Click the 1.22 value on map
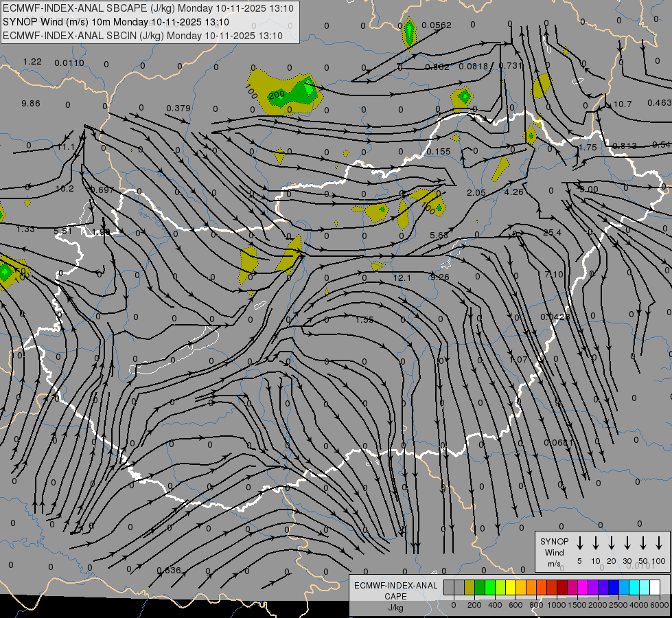 (x=32, y=62)
